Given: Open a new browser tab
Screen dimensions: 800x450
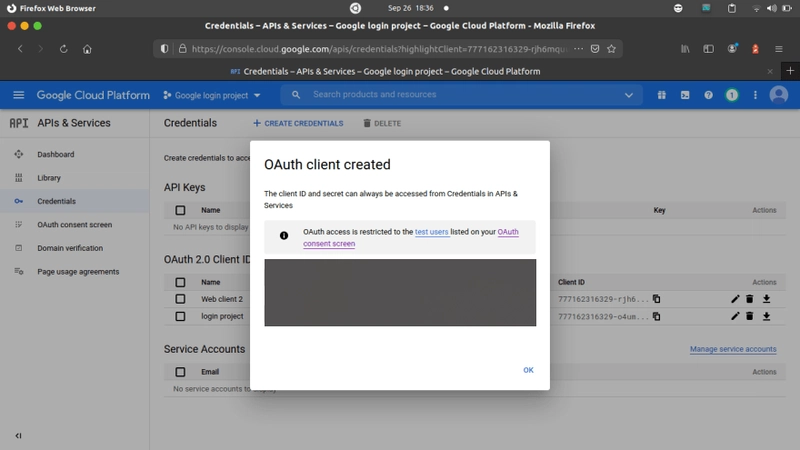Looking at the screenshot, I should coord(790,71).
